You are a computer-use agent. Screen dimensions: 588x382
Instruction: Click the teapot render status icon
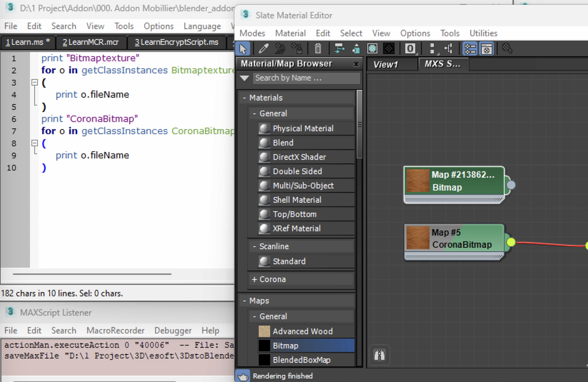point(243,376)
